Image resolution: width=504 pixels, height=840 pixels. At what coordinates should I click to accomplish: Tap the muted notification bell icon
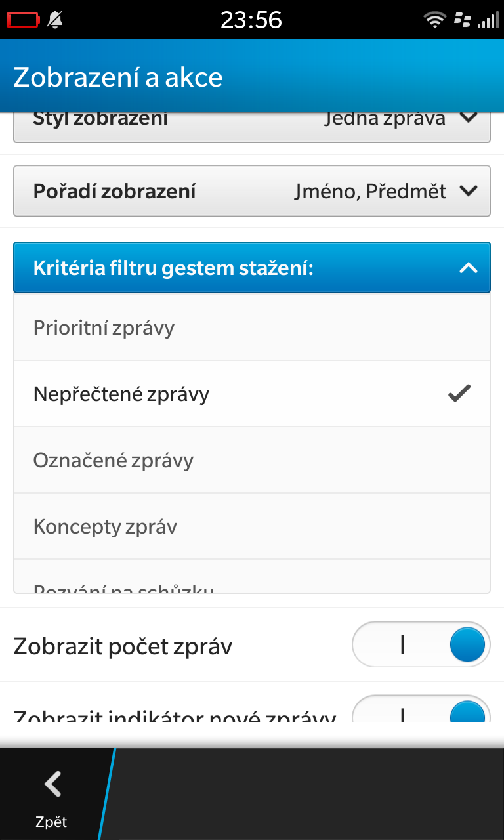click(55, 21)
